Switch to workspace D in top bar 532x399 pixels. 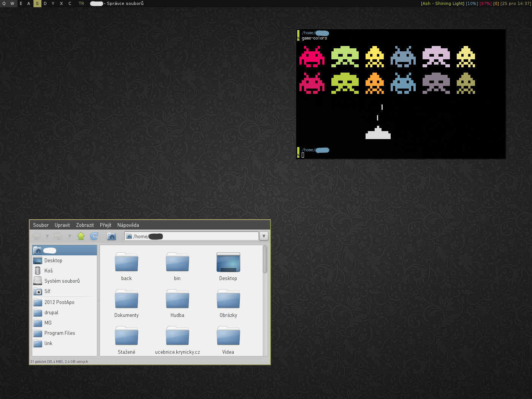[45, 3]
